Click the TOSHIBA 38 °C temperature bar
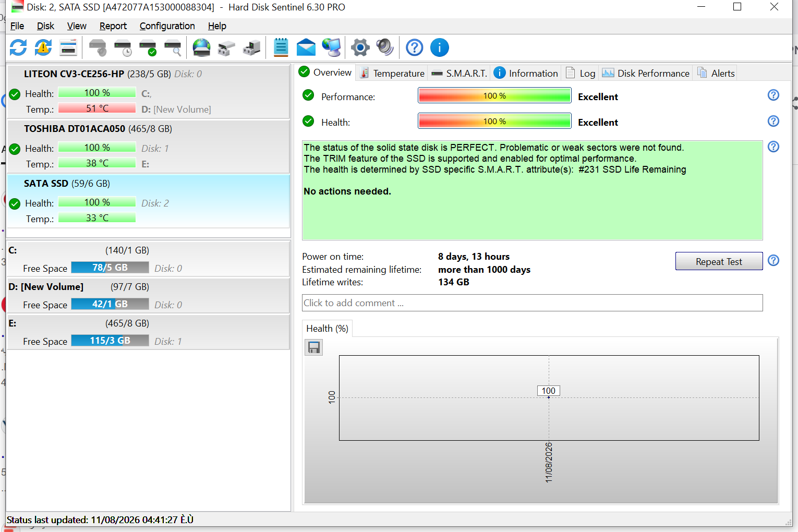 tap(97, 163)
